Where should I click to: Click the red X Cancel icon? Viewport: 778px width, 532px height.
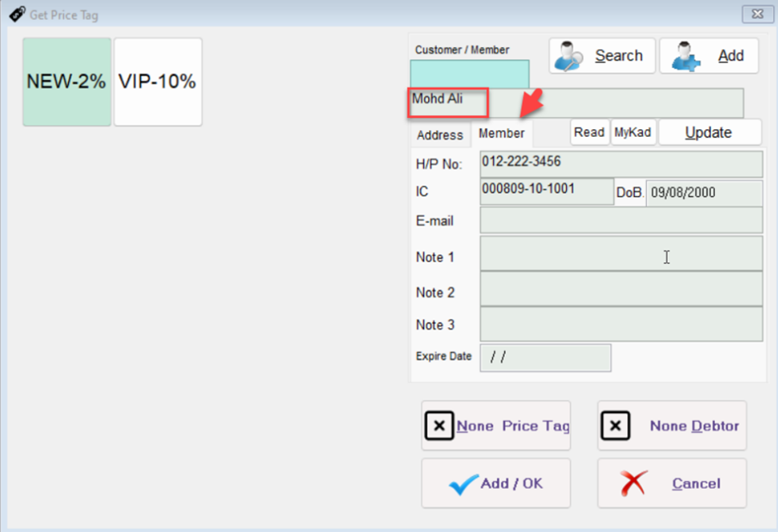[633, 484]
